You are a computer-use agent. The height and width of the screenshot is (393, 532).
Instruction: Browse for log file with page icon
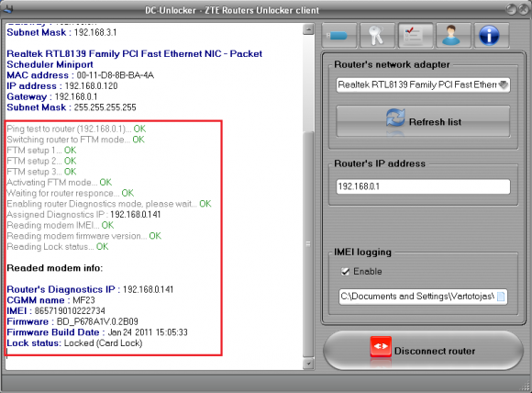coord(501,297)
